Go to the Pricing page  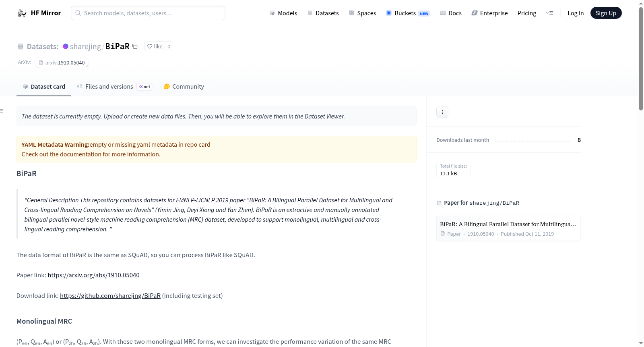click(x=527, y=13)
